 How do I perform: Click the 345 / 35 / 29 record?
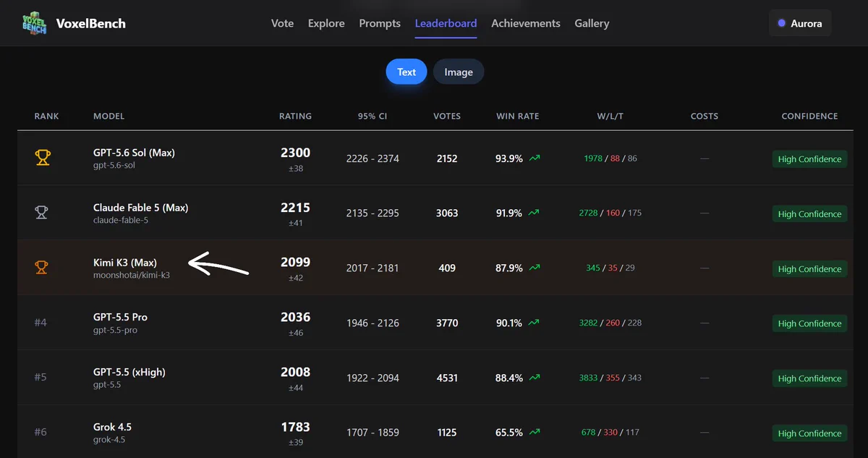tap(610, 268)
